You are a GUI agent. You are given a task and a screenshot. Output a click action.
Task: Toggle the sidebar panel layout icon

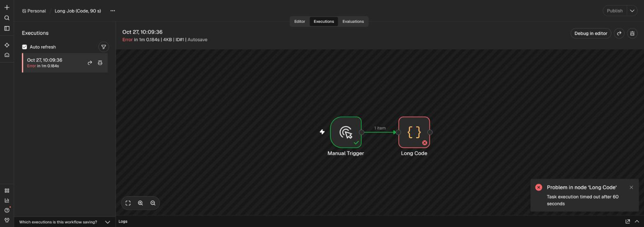[7, 29]
